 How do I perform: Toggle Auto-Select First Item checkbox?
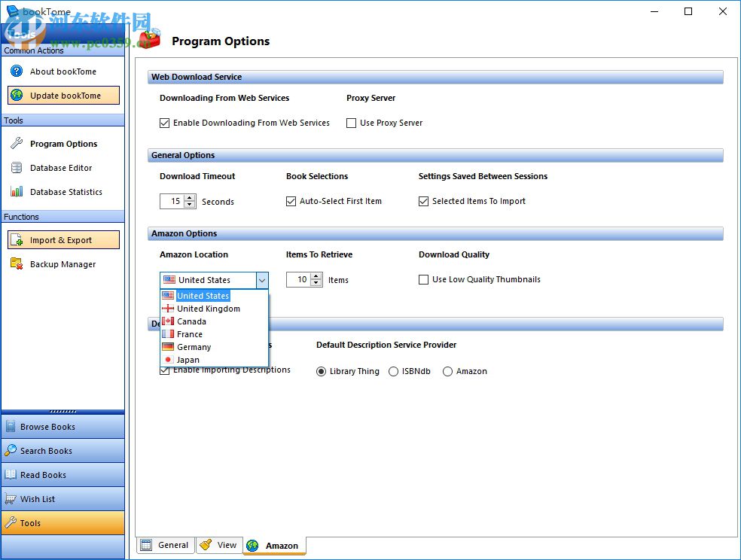coord(291,202)
